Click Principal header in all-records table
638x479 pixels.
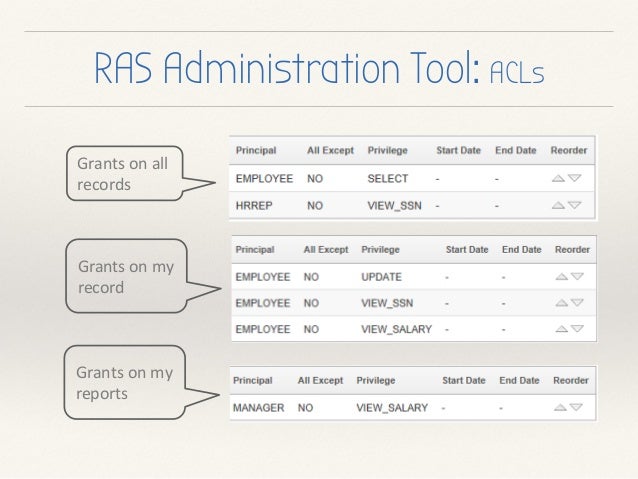tap(256, 151)
